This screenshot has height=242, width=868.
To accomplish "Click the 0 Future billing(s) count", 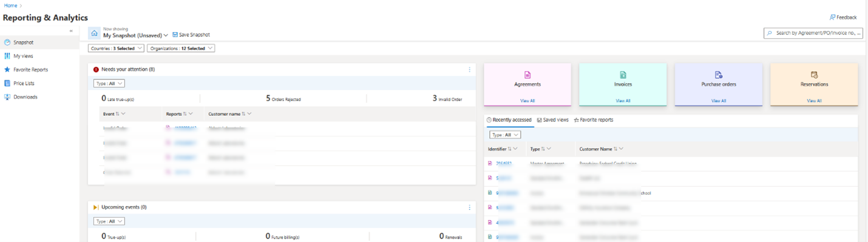I will point(282,236).
